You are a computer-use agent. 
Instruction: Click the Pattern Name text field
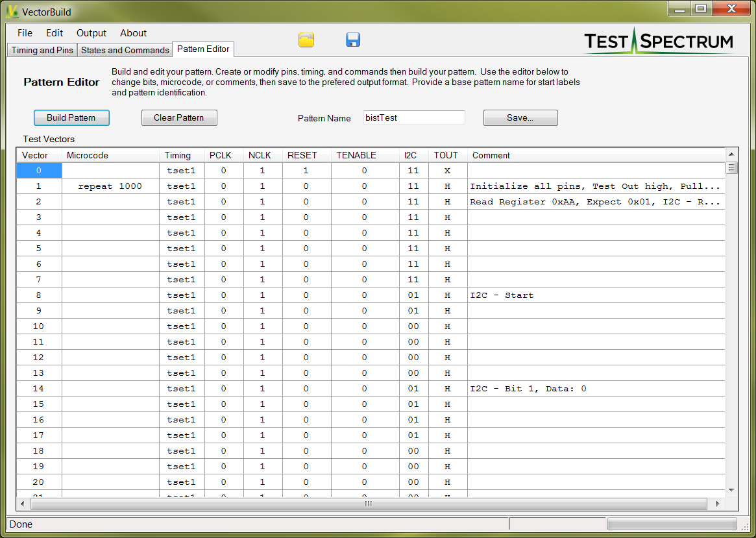414,117
